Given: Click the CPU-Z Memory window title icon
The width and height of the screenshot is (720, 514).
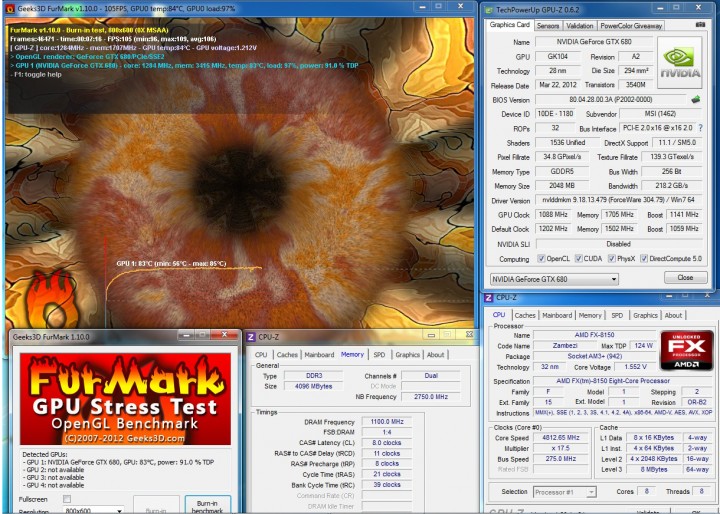Looking at the screenshot, I should (251, 337).
